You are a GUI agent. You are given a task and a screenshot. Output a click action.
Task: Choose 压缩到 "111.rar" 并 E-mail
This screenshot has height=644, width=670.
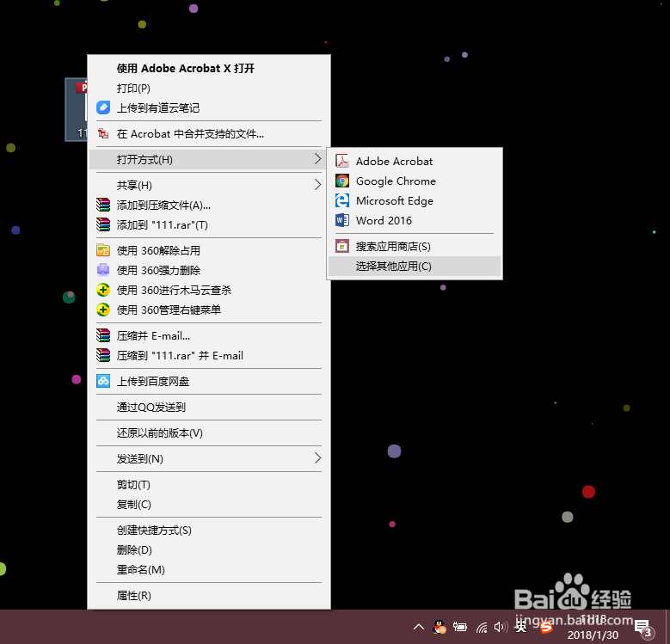[209, 355]
